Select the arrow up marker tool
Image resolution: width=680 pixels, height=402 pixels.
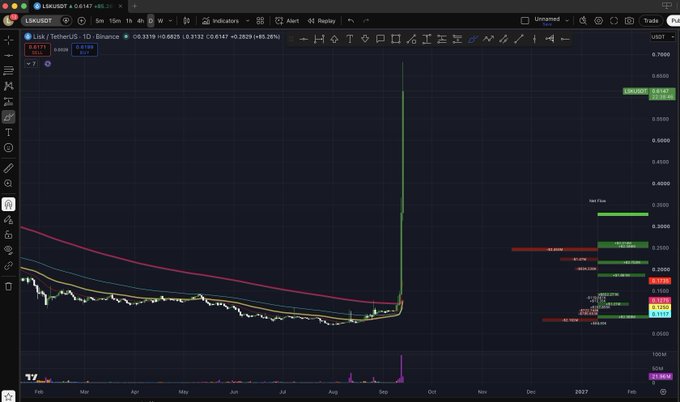point(334,39)
